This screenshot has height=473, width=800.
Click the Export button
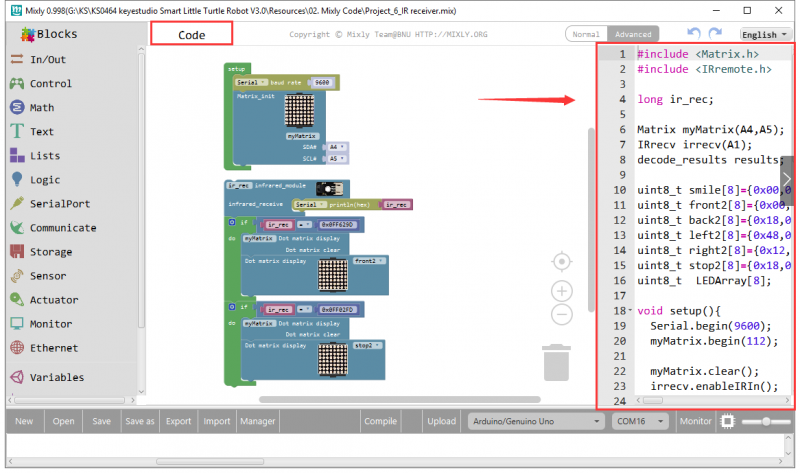click(x=178, y=421)
